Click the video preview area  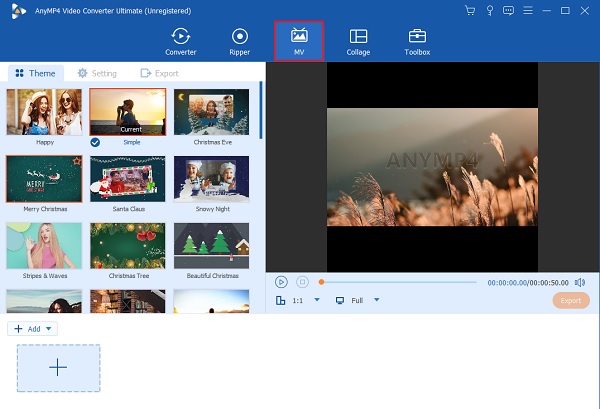pos(432,167)
